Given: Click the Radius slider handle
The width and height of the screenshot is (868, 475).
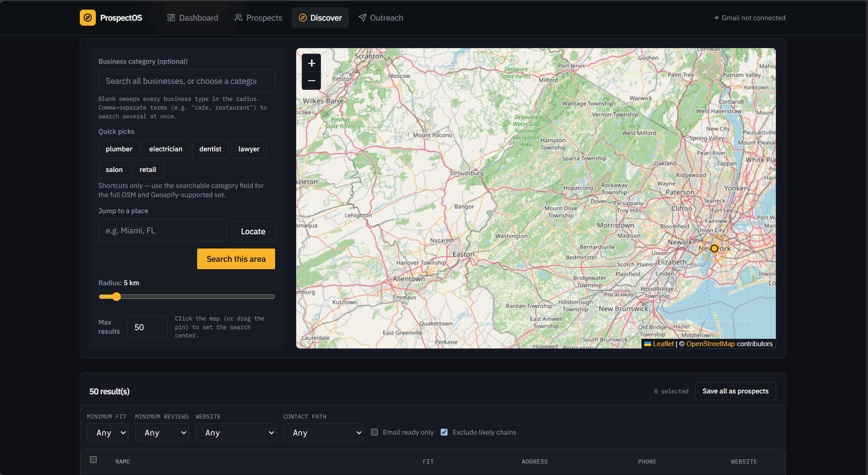Looking at the screenshot, I should 116,297.
